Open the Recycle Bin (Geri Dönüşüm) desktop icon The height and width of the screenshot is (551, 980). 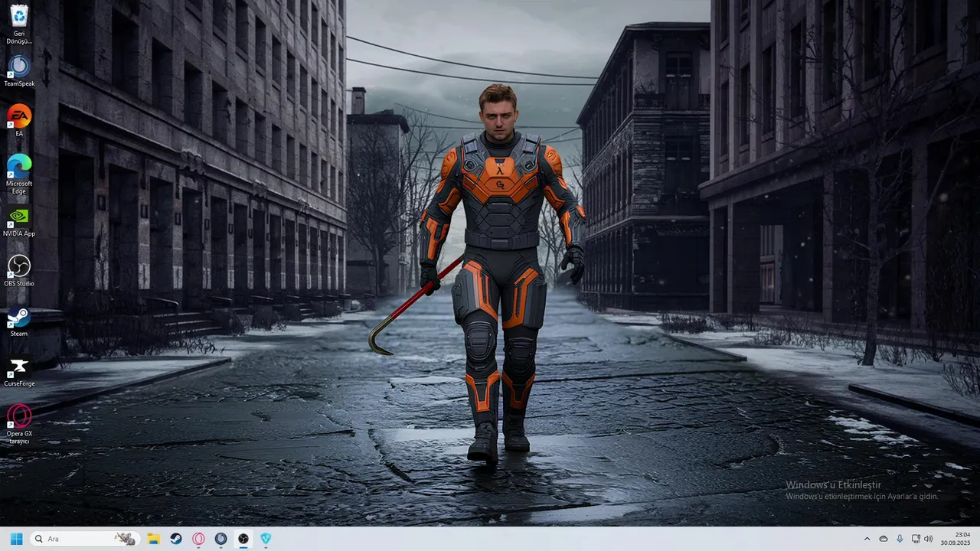click(x=19, y=23)
